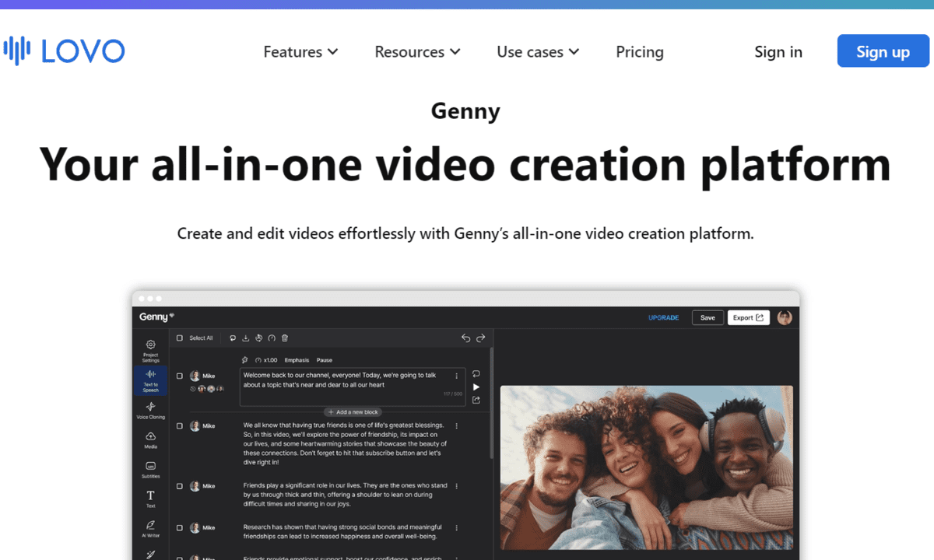Click the redo arrow icon
Screen dimensions: 934x560
click(x=480, y=338)
